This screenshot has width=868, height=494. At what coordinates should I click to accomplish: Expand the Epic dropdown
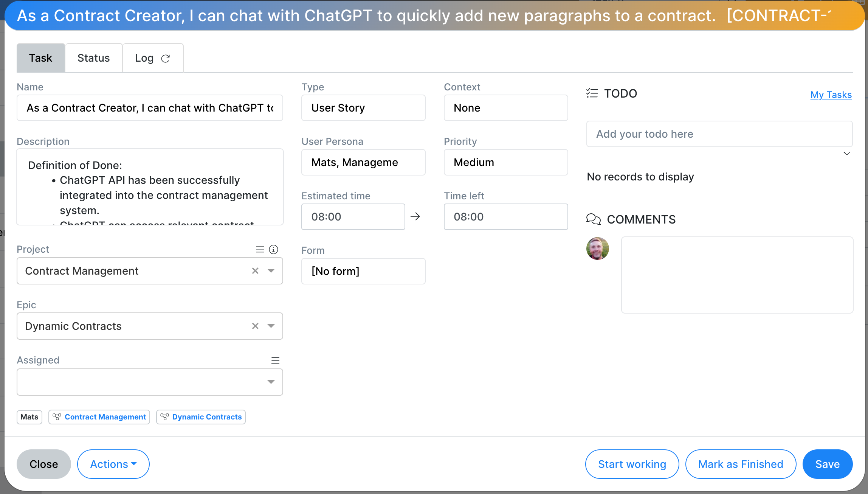(x=271, y=326)
